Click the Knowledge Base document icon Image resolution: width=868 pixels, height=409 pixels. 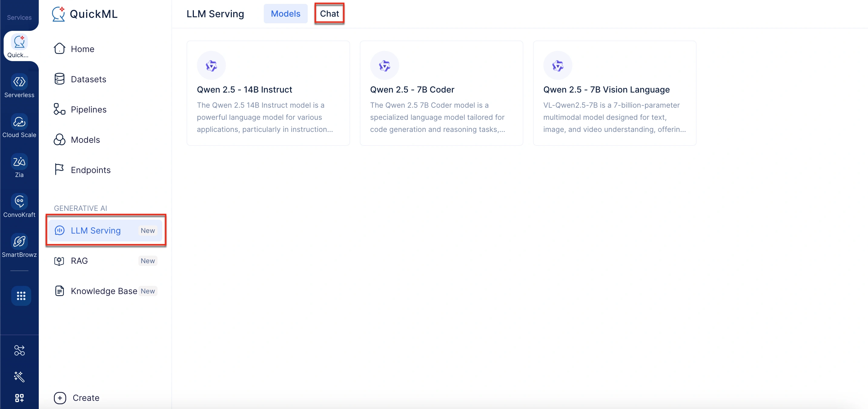59,291
